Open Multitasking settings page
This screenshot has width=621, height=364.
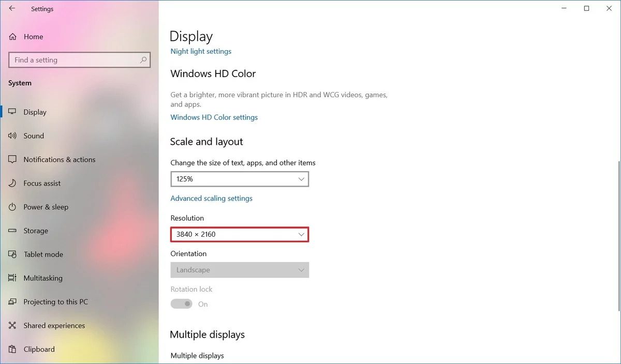(79, 278)
